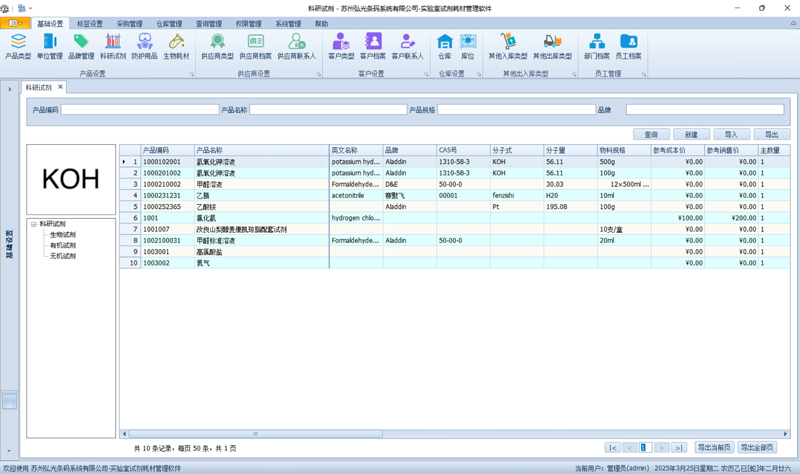
Task: Open 其他出库类型 outbound types
Action: click(553, 46)
